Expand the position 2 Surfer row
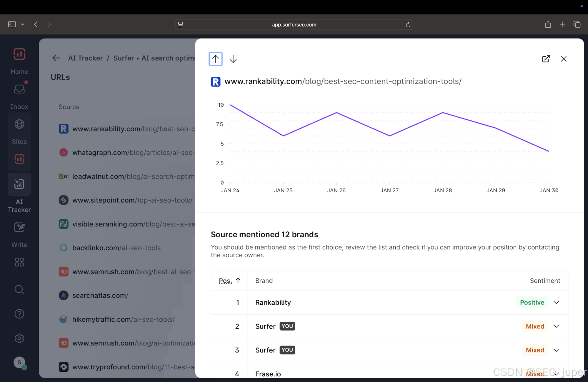588x382 pixels. click(x=556, y=326)
